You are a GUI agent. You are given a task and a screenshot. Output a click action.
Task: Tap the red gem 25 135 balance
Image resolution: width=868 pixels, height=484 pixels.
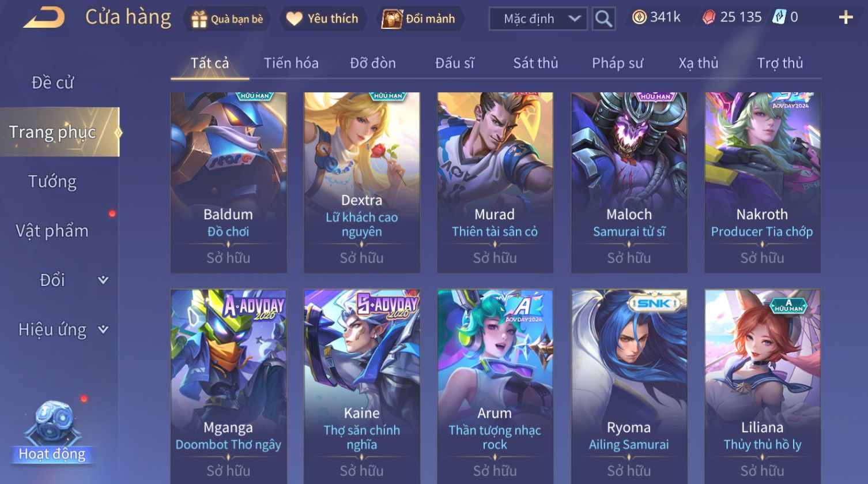(x=732, y=17)
